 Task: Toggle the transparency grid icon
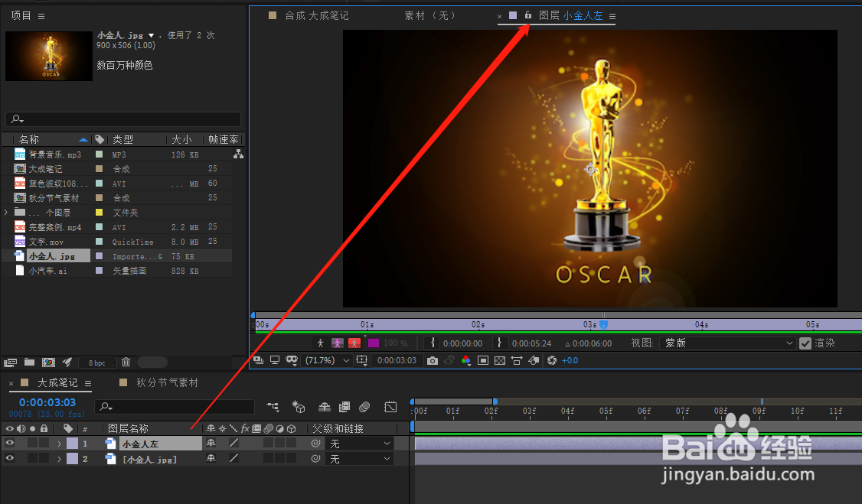tap(500, 361)
